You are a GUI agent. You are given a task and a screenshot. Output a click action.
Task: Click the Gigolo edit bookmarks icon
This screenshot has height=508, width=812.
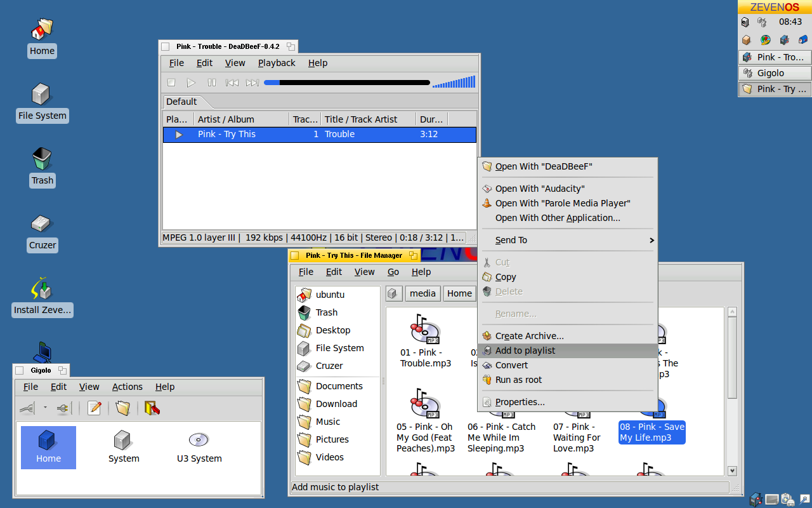(x=95, y=408)
